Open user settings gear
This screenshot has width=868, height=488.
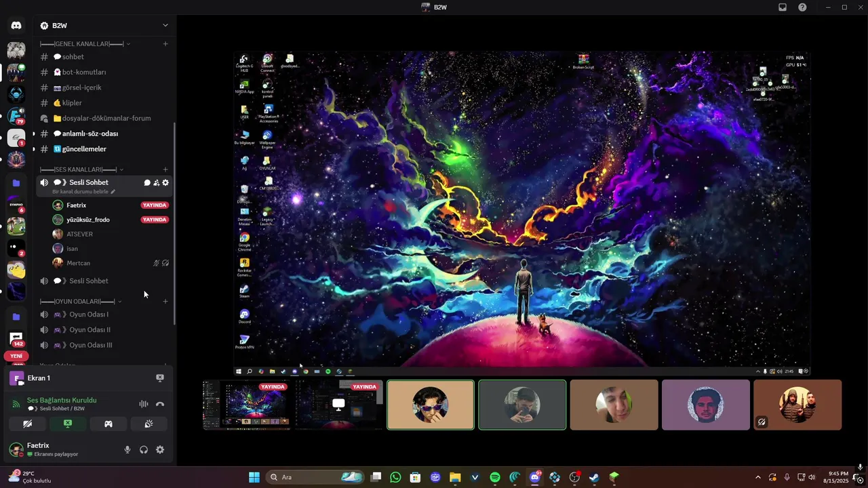click(160, 449)
